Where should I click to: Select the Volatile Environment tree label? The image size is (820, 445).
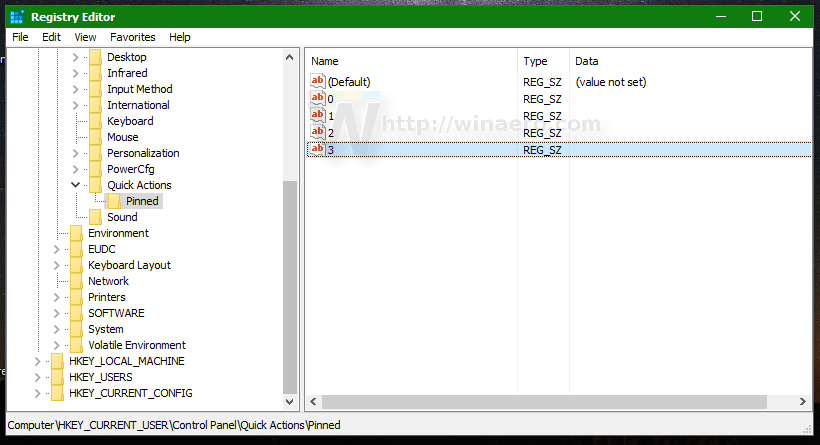tap(137, 345)
